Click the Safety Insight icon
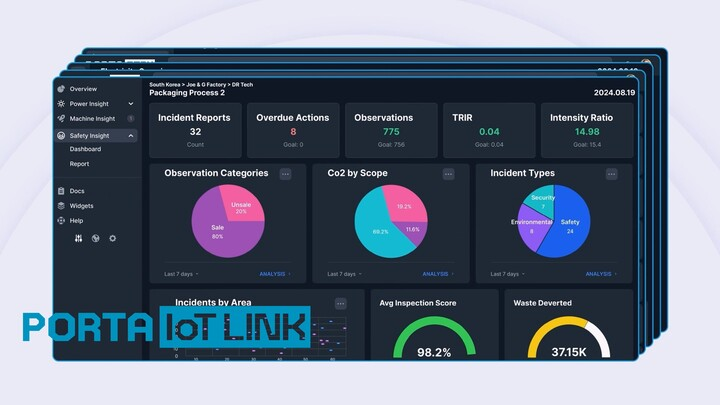The height and width of the screenshot is (405, 720). click(61, 135)
